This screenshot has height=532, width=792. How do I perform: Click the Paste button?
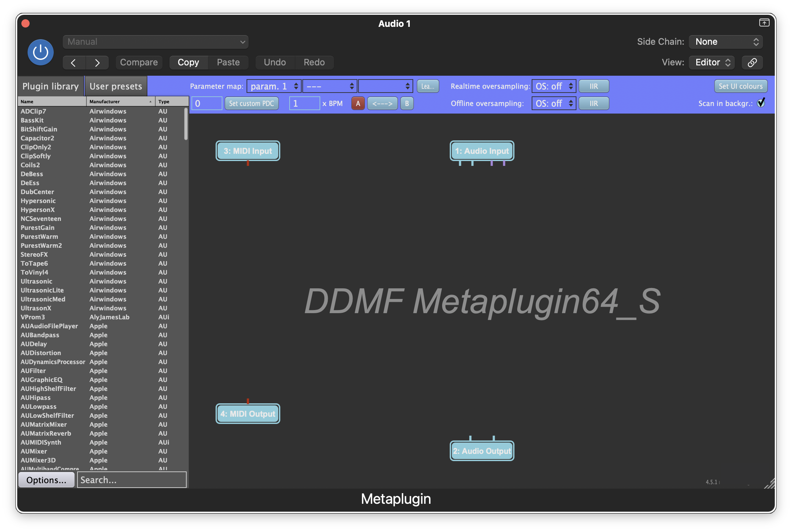228,62
